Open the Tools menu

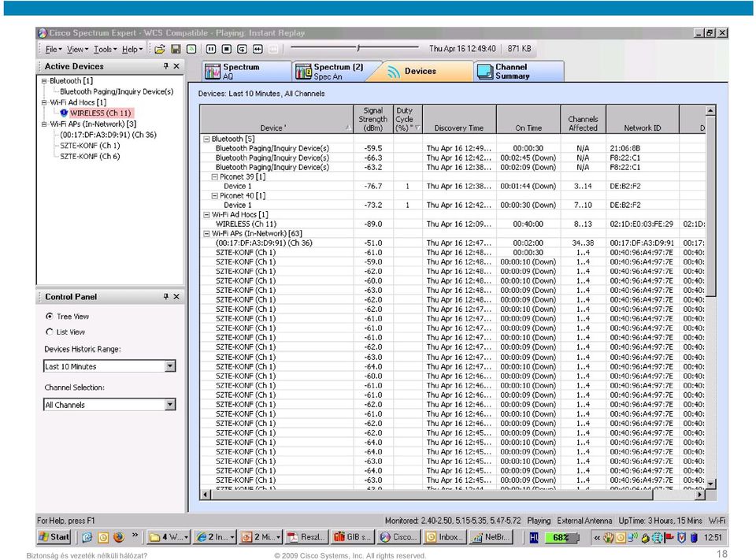(105, 49)
